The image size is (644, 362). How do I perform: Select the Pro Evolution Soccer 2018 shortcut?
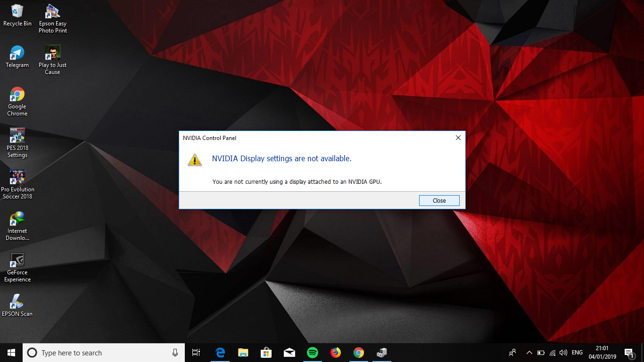(x=17, y=184)
